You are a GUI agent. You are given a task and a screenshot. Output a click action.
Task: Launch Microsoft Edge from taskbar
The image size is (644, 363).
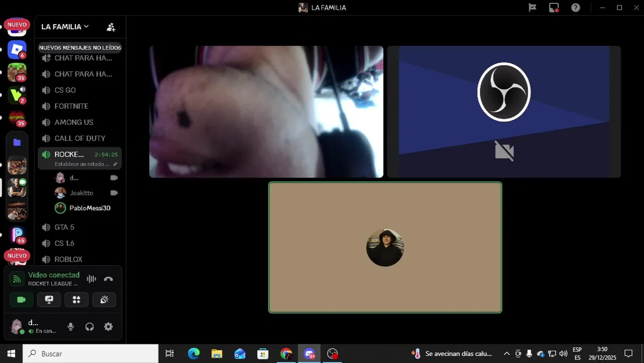(194, 354)
